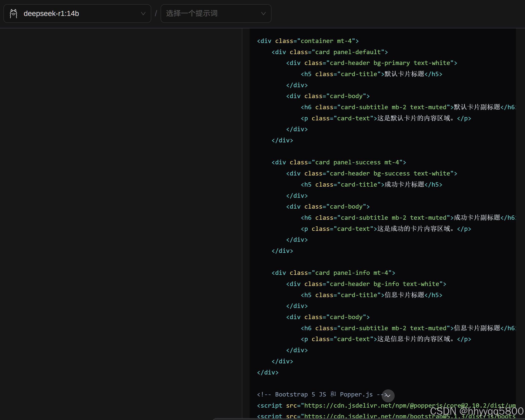Click the card panel-info mt-4 line

coord(333,273)
